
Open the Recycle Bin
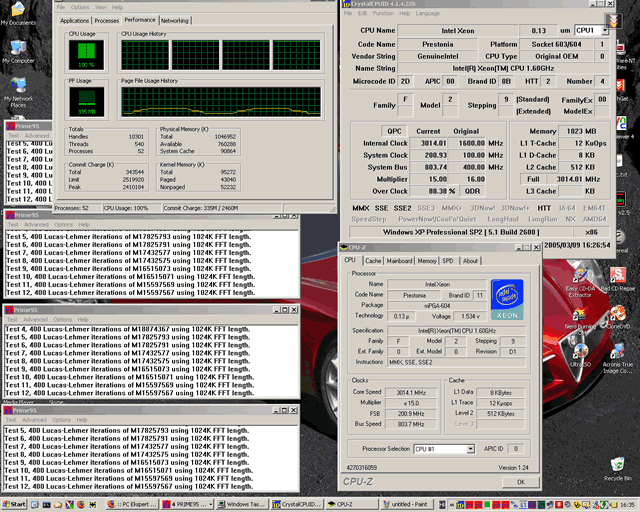(616, 466)
